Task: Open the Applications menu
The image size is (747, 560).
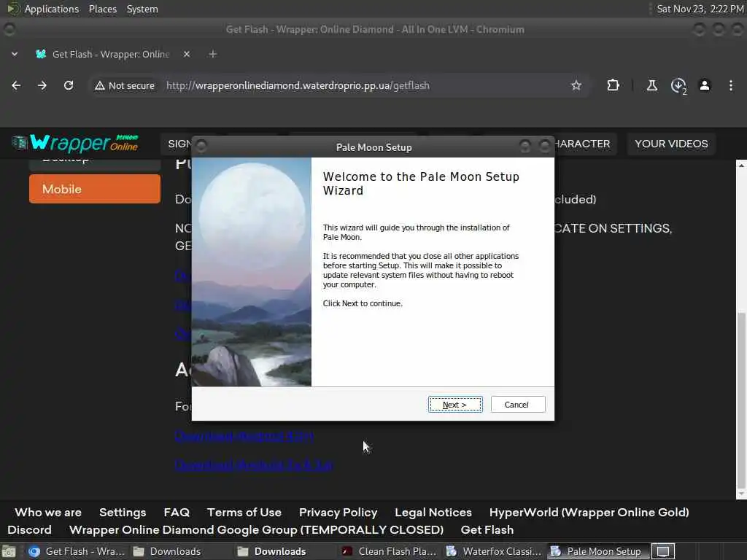Action: point(52,9)
